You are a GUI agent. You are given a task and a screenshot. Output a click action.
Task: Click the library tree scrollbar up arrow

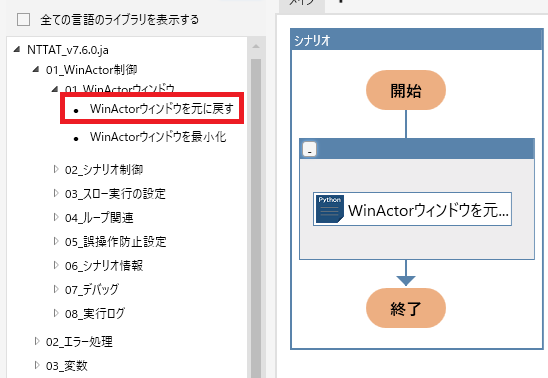click(256, 46)
